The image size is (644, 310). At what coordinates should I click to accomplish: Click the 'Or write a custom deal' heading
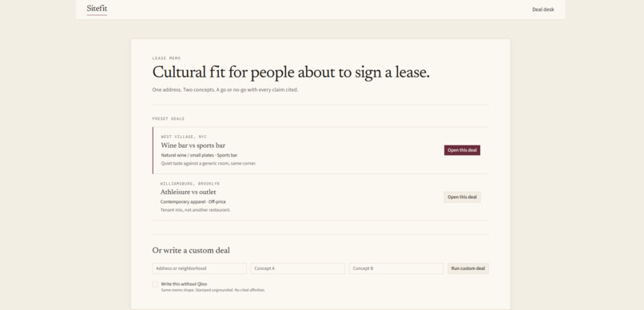tap(191, 250)
